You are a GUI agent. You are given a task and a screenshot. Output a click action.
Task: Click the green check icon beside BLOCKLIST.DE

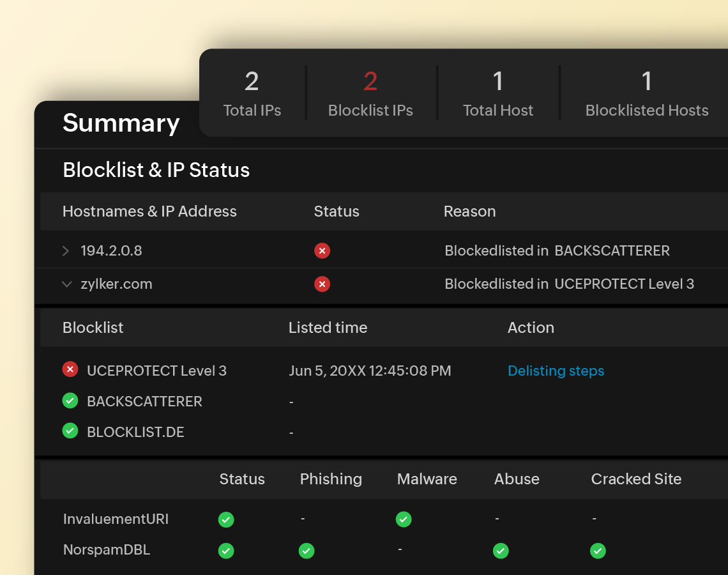(70, 431)
